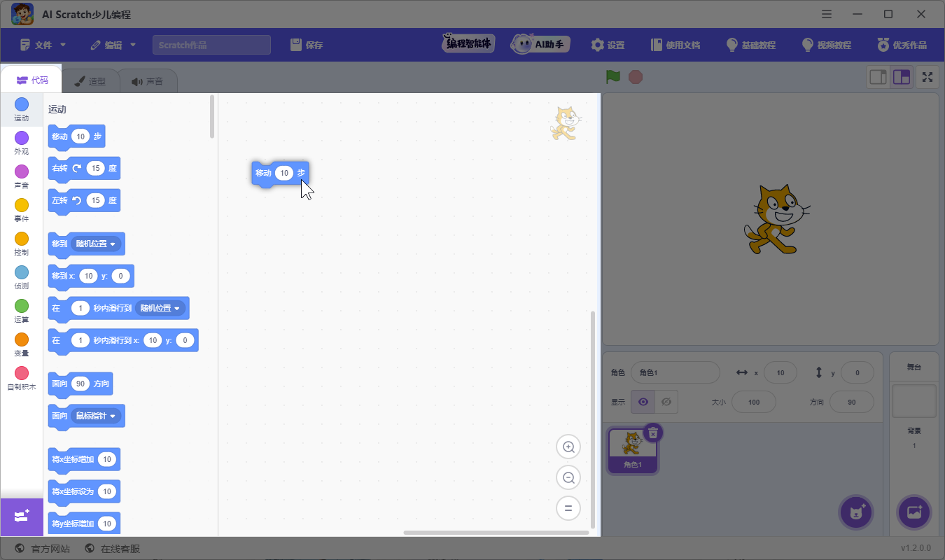Click the green flag to run

click(x=613, y=77)
